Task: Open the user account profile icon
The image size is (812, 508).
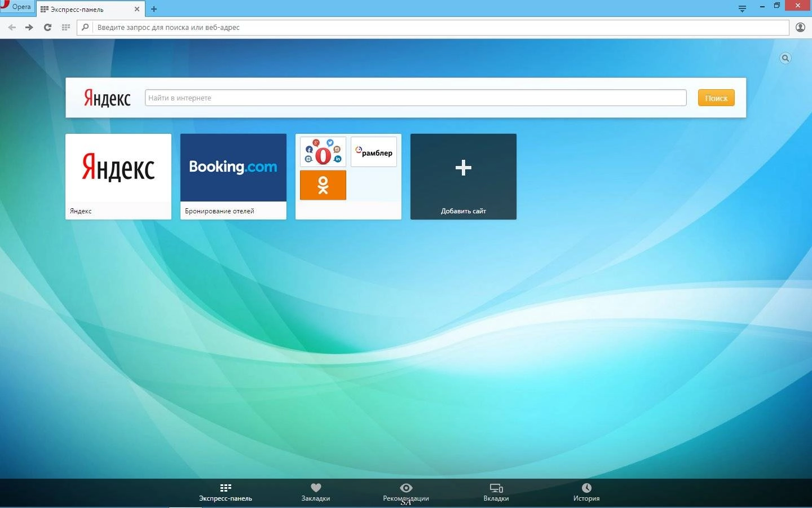Action: tap(800, 27)
